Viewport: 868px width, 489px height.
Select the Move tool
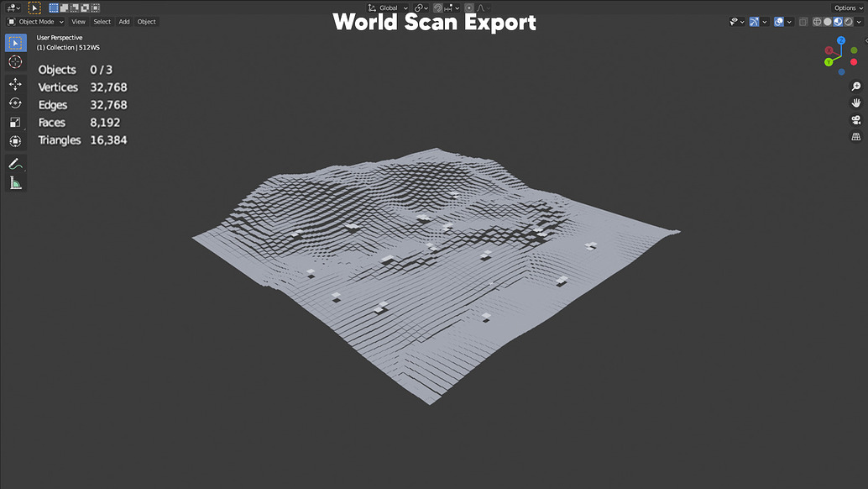coord(14,82)
